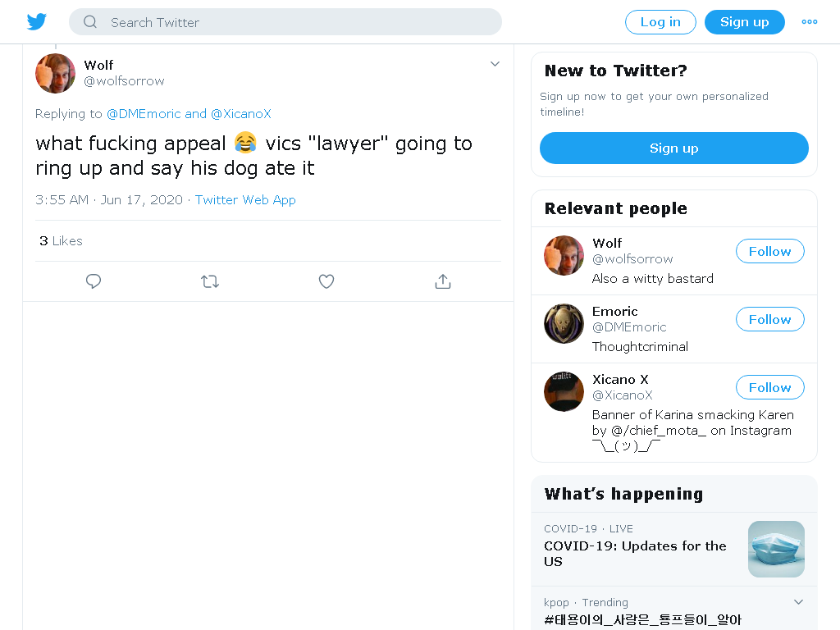This screenshot has height=630, width=840.
Task: Open COVID-19 Updates mask thumbnail
Action: 776,549
